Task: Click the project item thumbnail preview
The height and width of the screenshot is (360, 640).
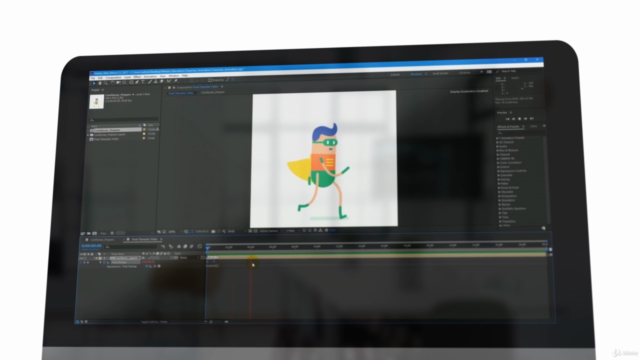Action: pos(97,102)
